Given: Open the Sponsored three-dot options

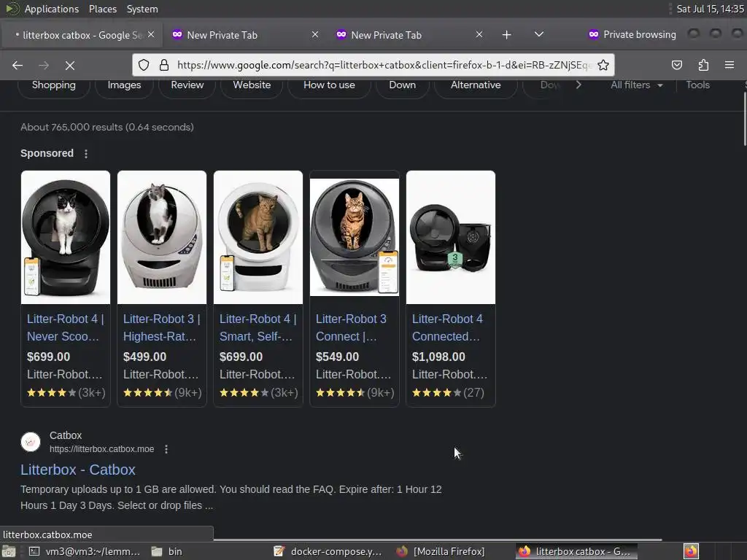Looking at the screenshot, I should [x=86, y=154].
